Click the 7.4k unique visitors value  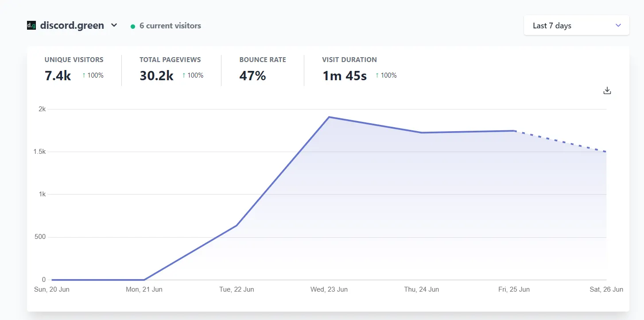[58, 76]
